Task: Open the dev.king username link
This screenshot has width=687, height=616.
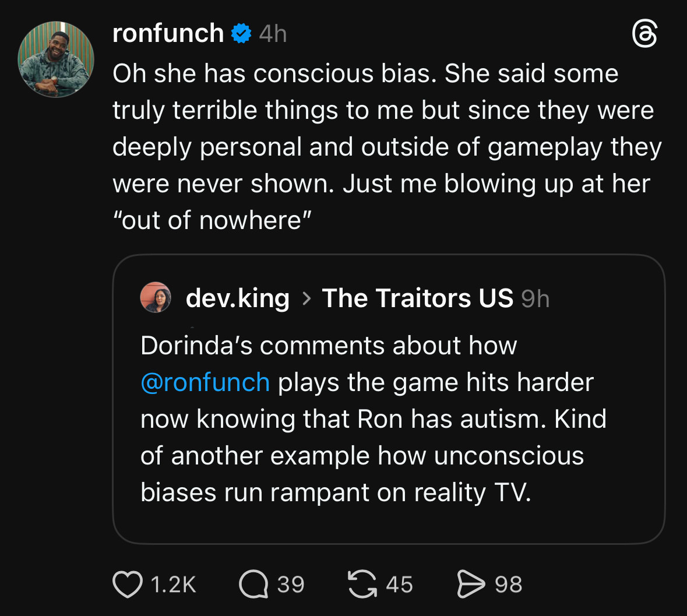Action: click(237, 298)
